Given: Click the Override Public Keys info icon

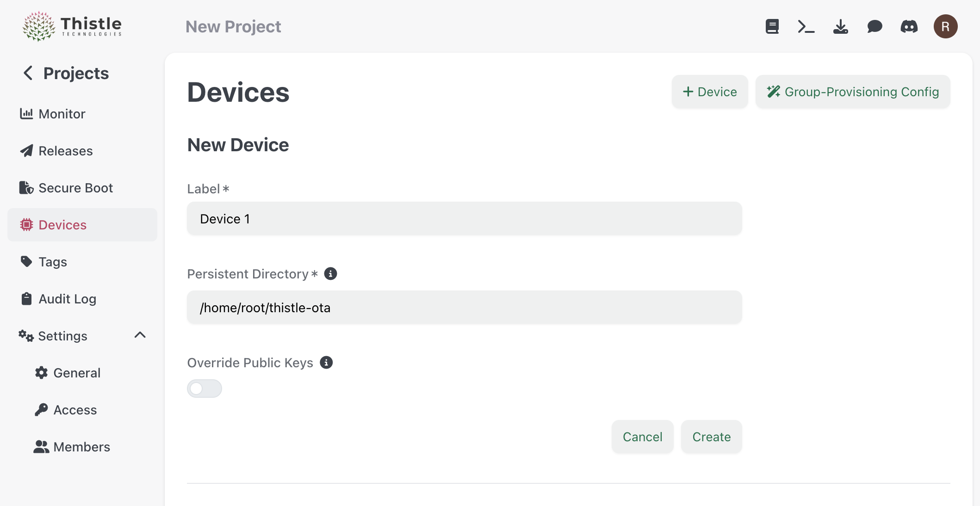Looking at the screenshot, I should pyautogui.click(x=327, y=363).
